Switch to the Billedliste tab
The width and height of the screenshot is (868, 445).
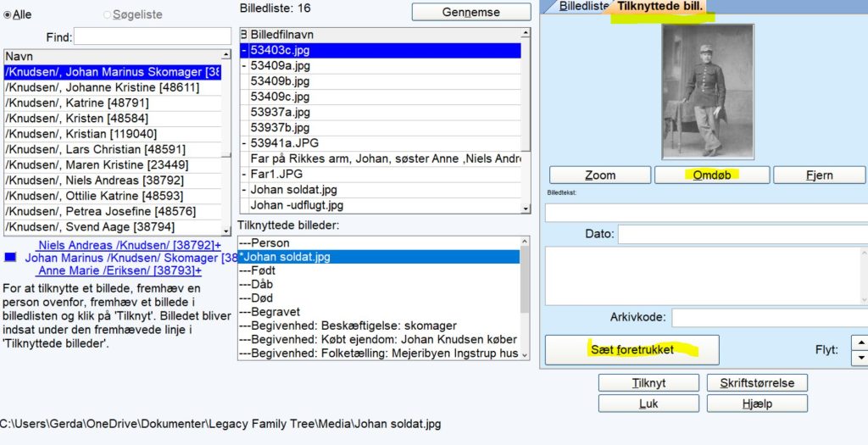click(581, 6)
